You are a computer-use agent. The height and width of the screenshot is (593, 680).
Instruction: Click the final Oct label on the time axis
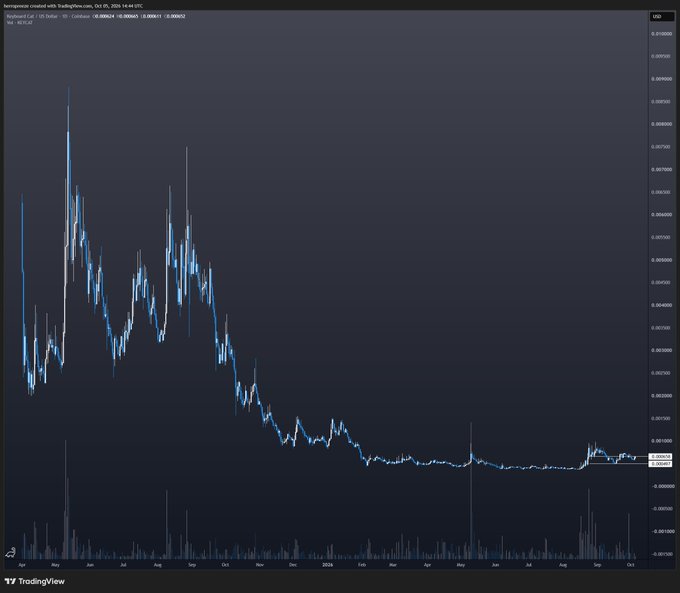[631, 565]
